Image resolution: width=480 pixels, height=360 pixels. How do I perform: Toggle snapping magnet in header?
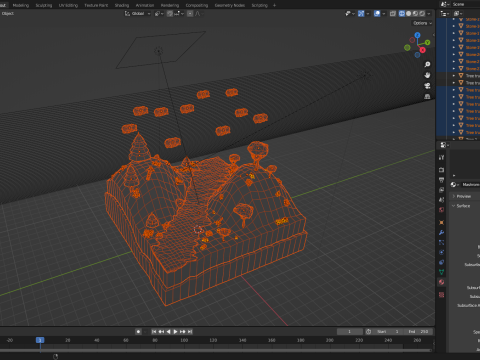[x=170, y=14]
